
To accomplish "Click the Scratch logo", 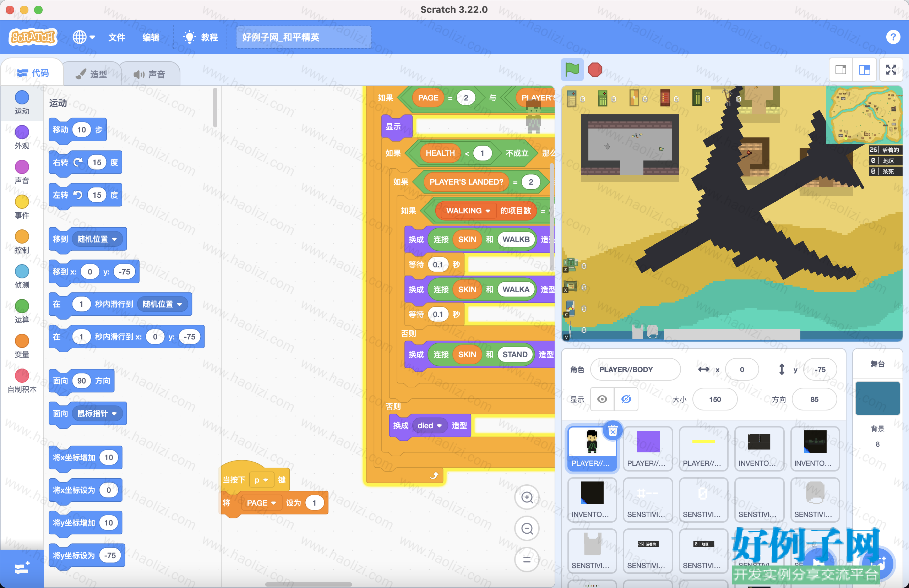I will pos(33,37).
